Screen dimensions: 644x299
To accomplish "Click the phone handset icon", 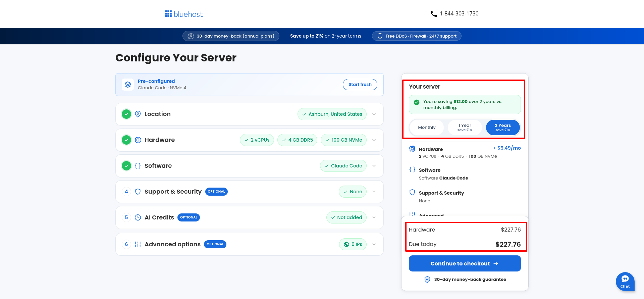I will coord(433,14).
